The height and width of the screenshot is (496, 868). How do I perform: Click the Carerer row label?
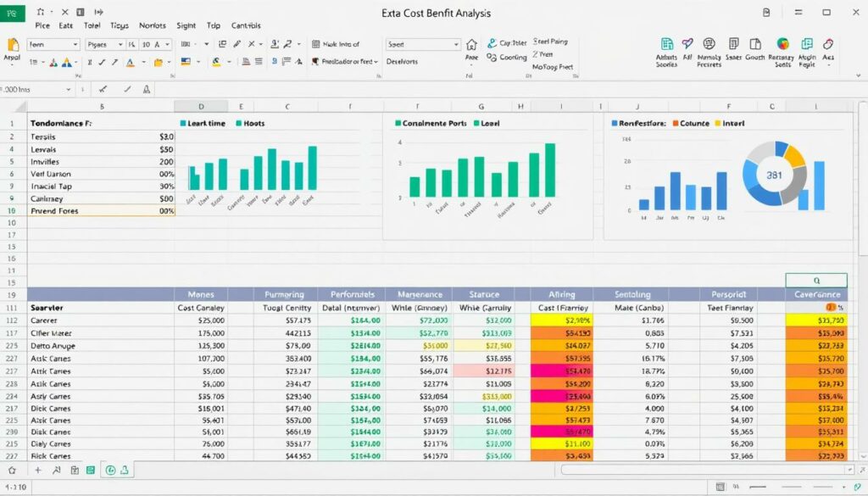tap(44, 320)
